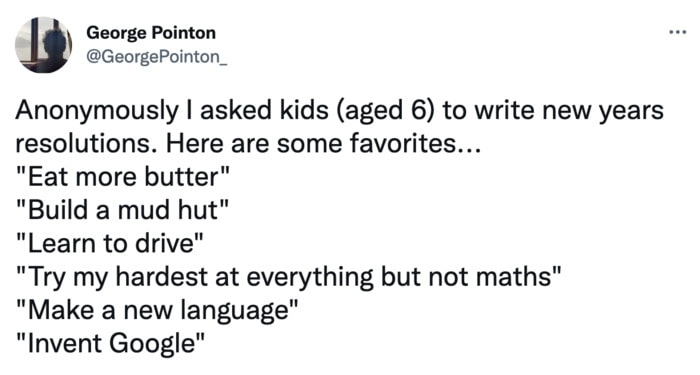
Task: Click the tweet line starting with Anonymously
Action: click(x=339, y=110)
